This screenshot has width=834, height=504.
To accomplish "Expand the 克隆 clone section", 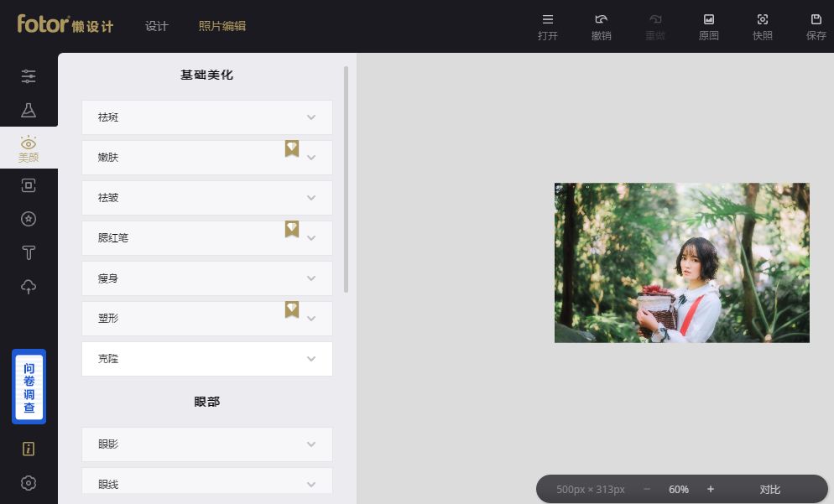I will point(206,359).
